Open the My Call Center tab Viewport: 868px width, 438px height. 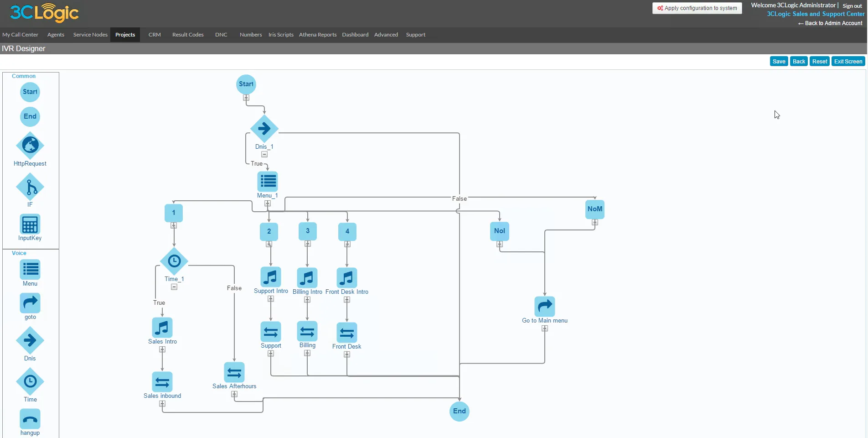pyautogui.click(x=20, y=35)
